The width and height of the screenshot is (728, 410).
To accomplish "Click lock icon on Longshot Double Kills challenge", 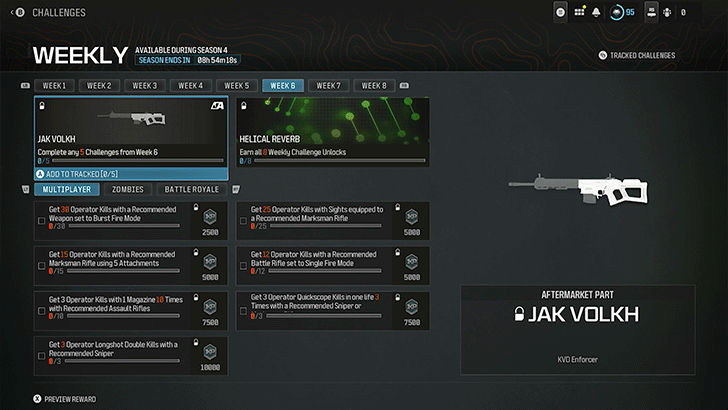I will 196,342.
